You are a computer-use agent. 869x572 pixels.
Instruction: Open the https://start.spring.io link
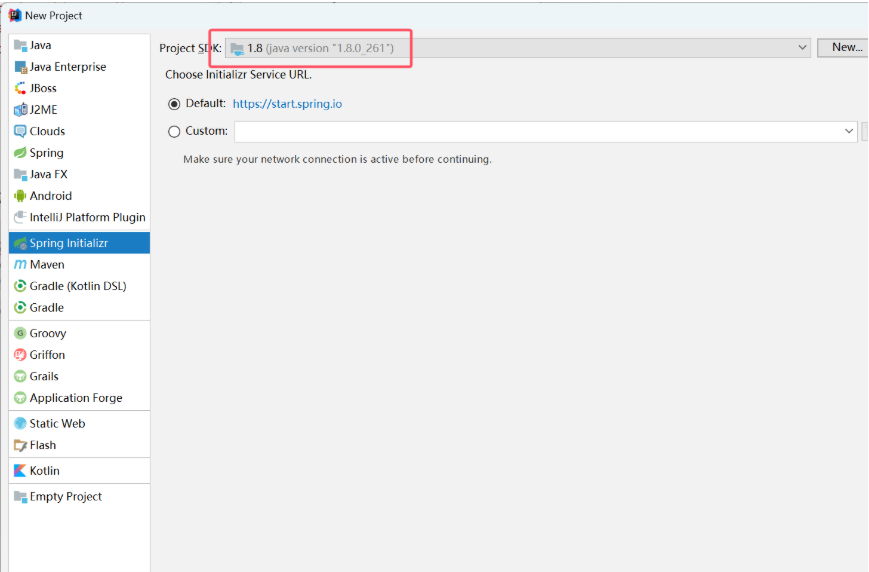coord(287,104)
